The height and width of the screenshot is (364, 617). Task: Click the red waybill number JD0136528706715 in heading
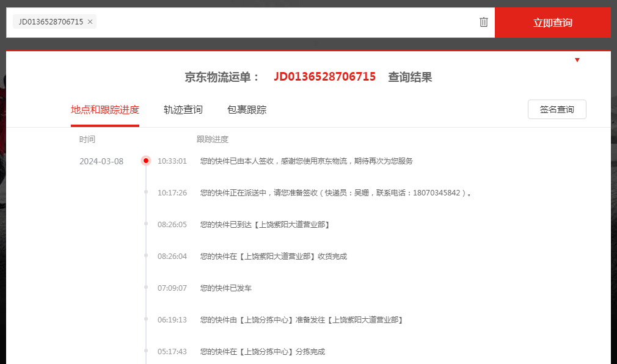[x=324, y=76]
